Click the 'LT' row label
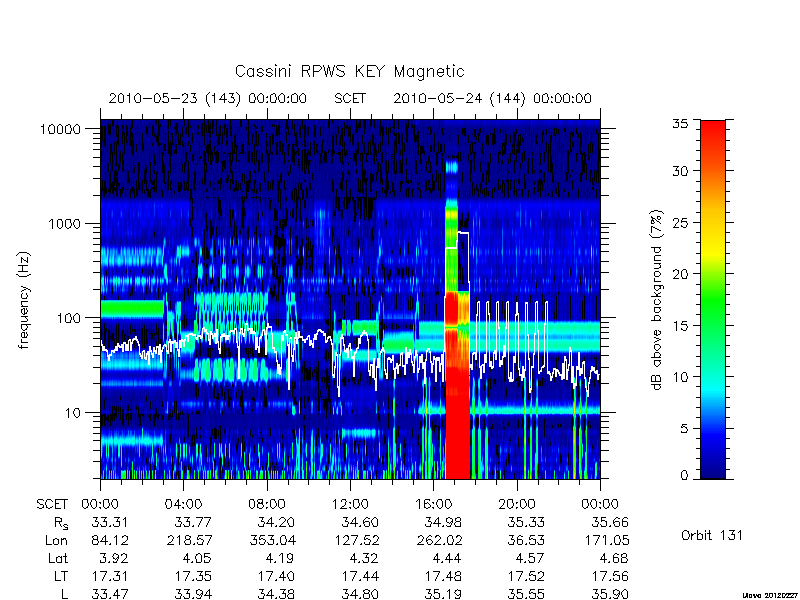The width and height of the screenshot is (800, 600). pos(61,577)
